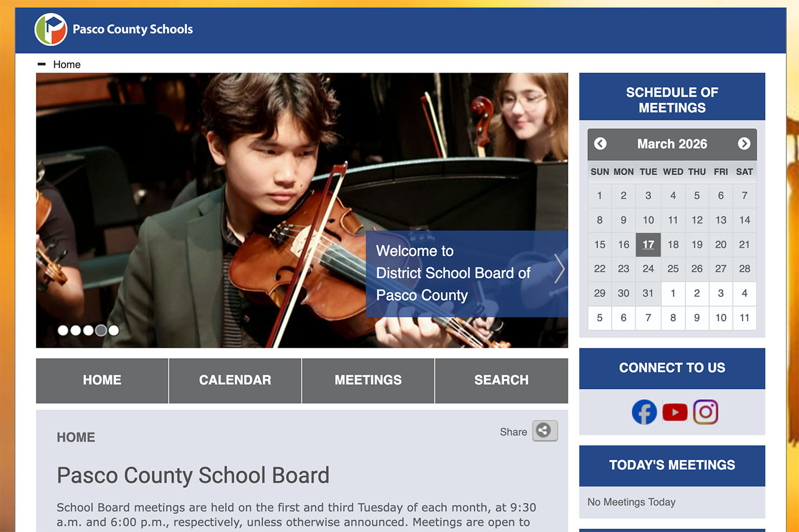Viewport: 799px width, 532px height.
Task: Open the Search tab
Action: point(501,380)
